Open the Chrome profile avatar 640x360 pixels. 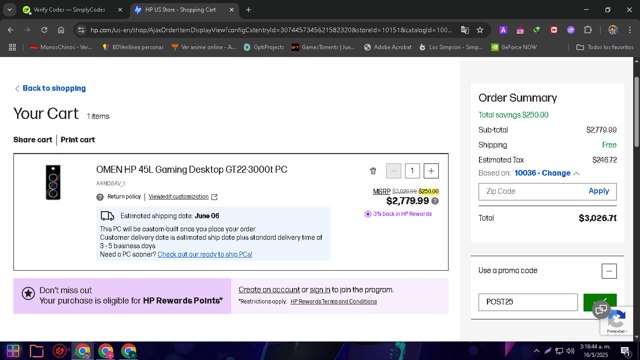point(613,30)
